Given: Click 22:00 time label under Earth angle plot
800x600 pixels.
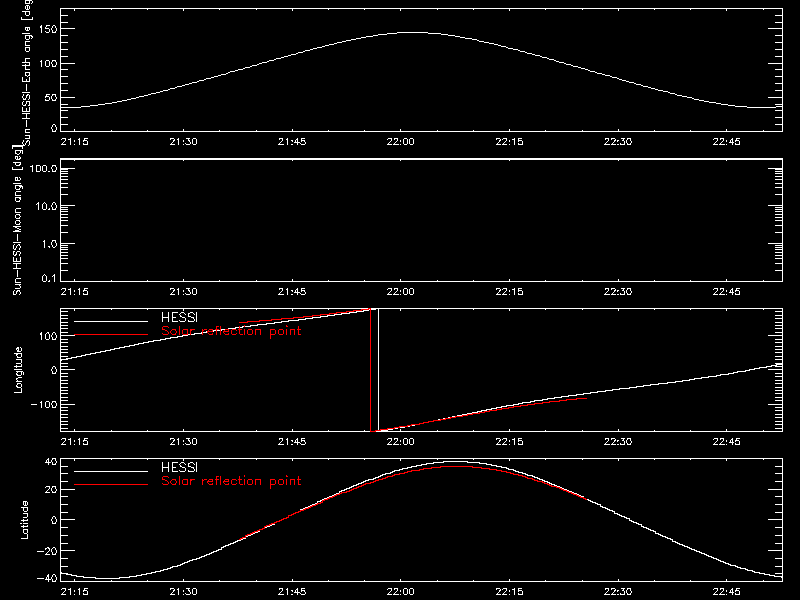Looking at the screenshot, I should click(x=401, y=142).
